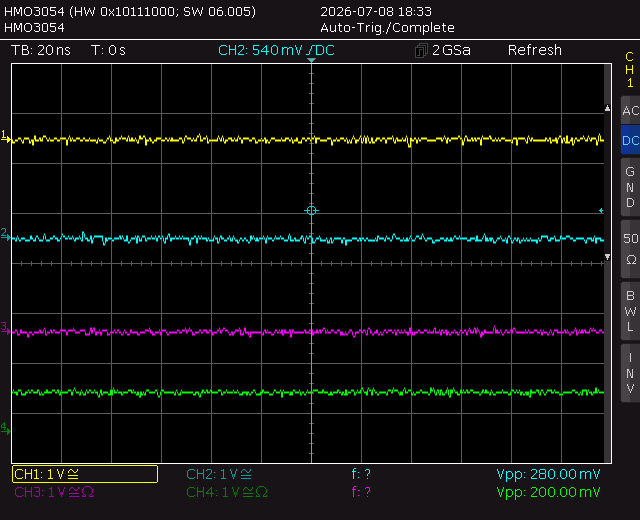Select the CH4: 1 V channel label

pos(227,492)
